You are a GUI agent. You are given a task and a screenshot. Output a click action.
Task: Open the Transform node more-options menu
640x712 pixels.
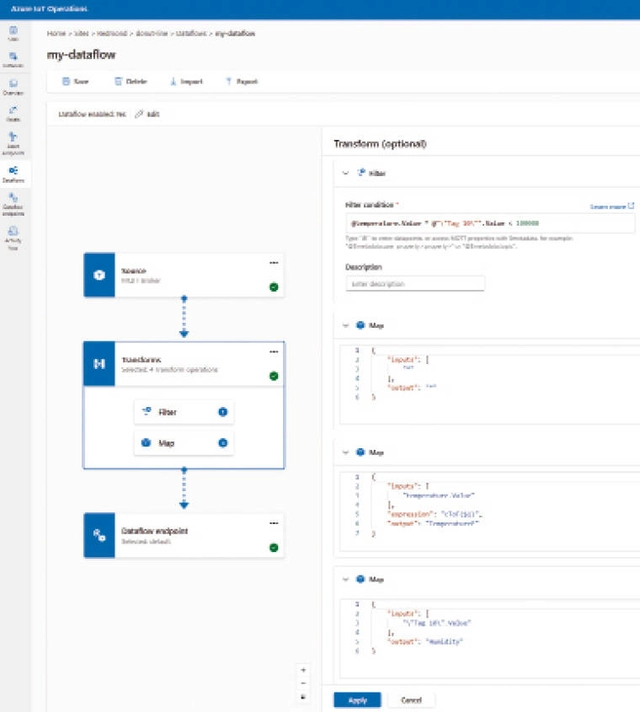273,352
